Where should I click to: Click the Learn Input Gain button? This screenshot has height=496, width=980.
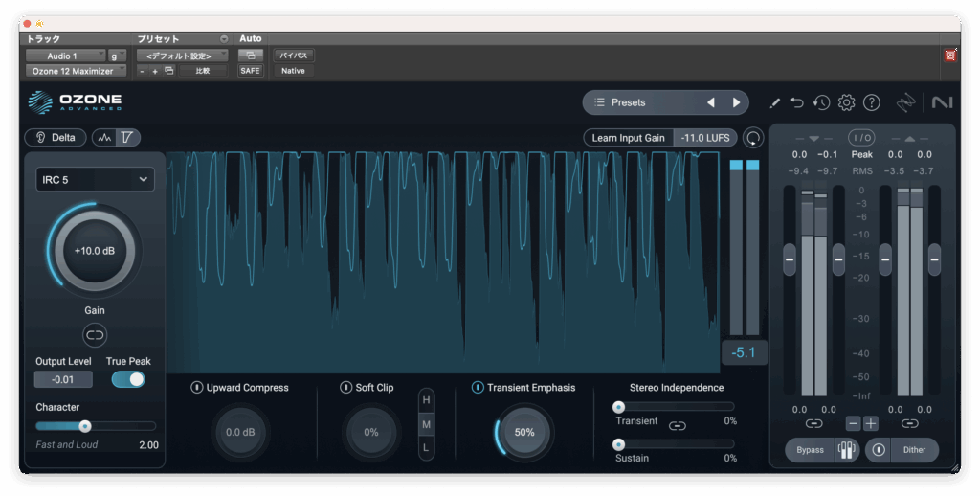click(628, 138)
